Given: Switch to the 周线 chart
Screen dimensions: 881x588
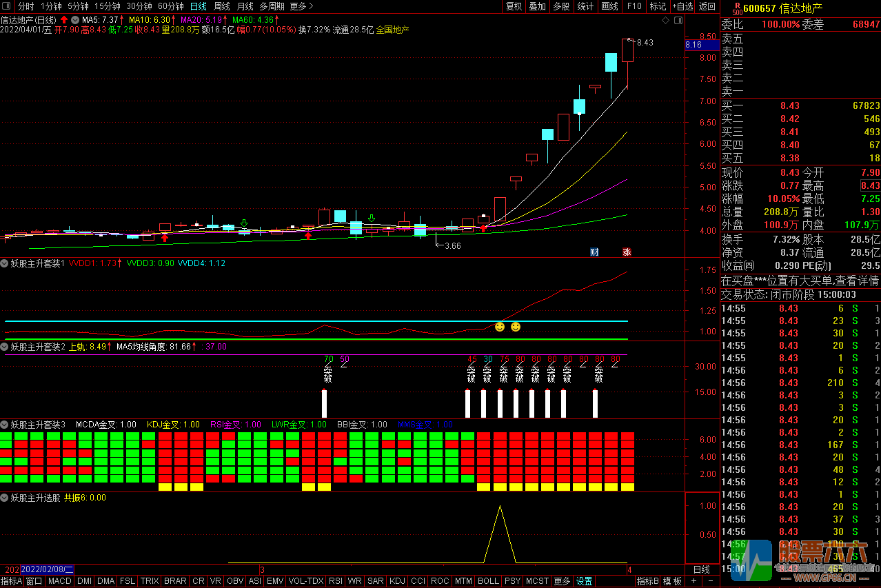Looking at the screenshot, I should click(222, 6).
